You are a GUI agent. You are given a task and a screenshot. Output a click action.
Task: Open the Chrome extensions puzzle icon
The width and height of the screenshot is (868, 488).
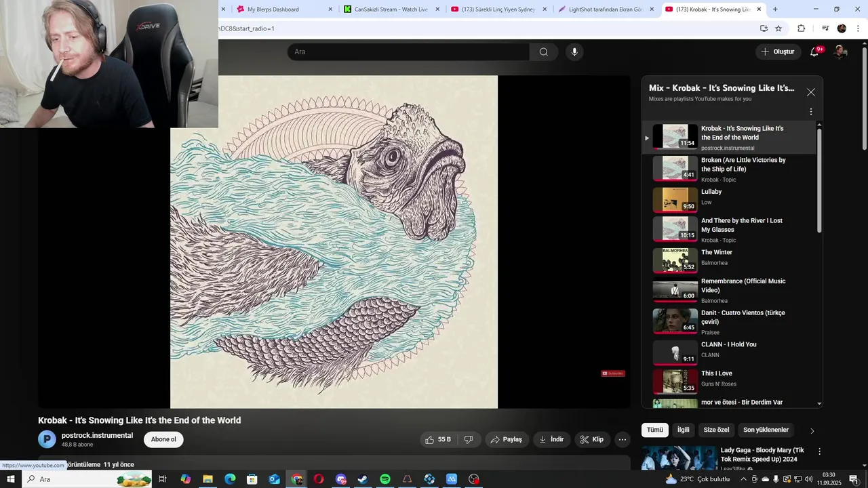(x=802, y=28)
